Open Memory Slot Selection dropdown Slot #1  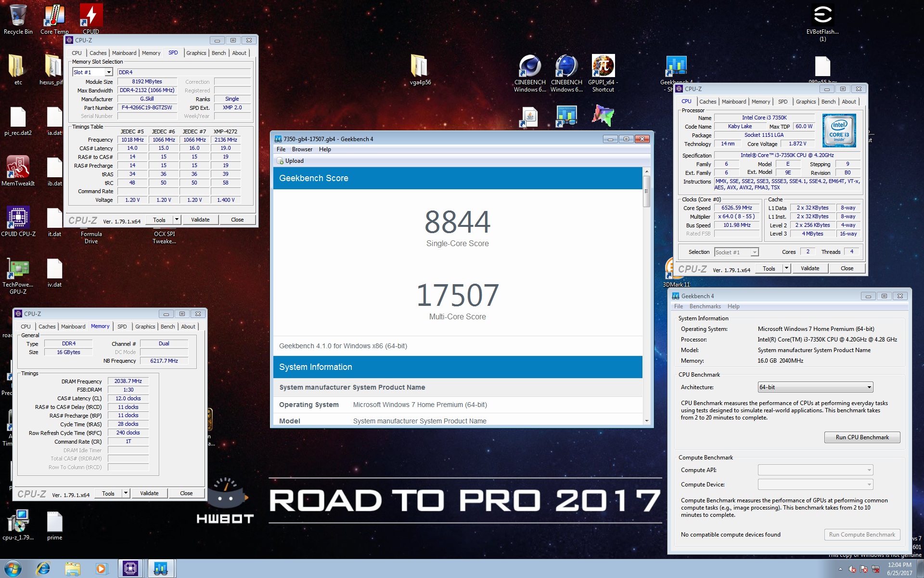point(93,72)
